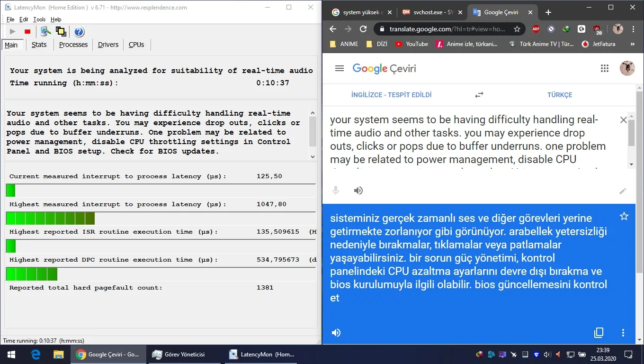
Task: Click the blue circle-slash extension icon in Chrome
Action: pos(551,29)
